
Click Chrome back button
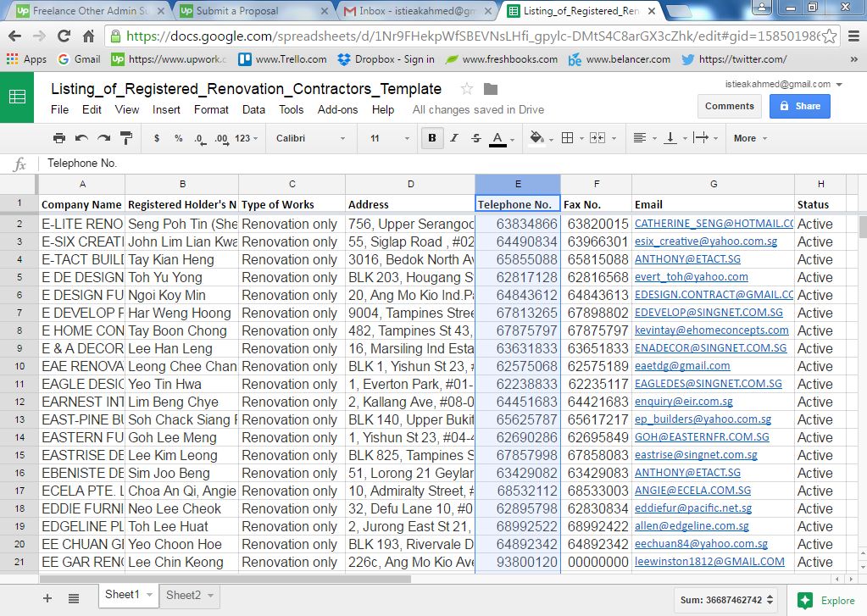click(15, 36)
